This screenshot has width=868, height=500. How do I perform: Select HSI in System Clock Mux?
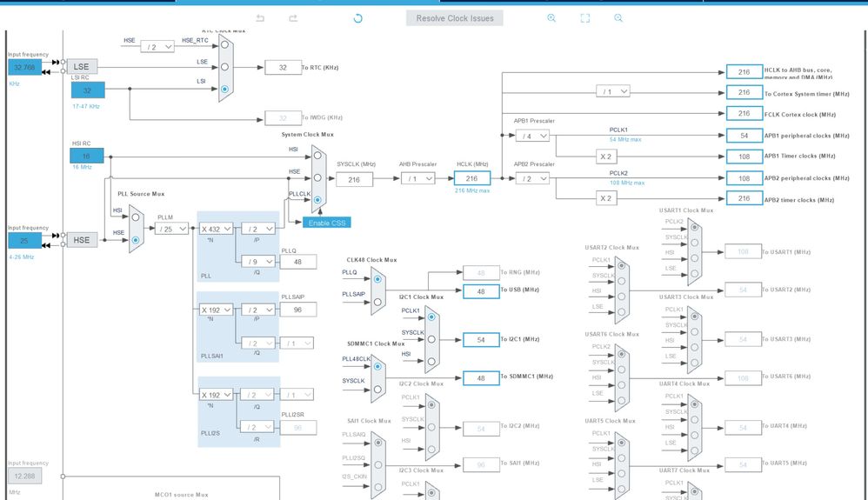coord(317,156)
